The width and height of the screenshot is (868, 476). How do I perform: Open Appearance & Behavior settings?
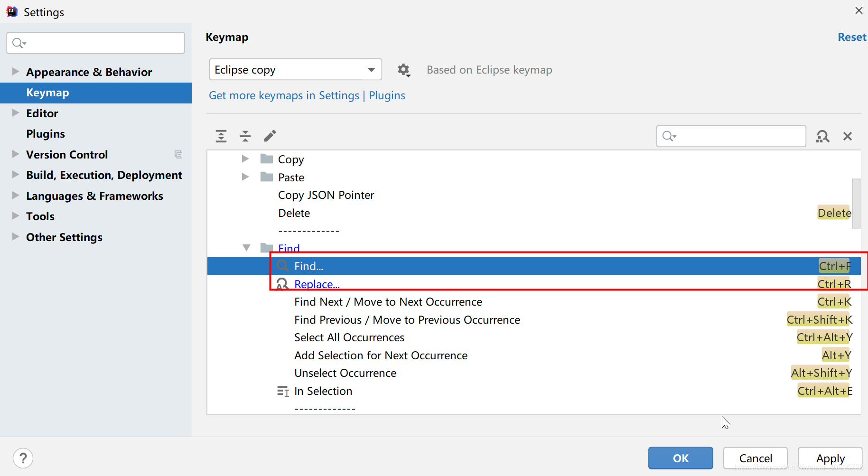89,72
